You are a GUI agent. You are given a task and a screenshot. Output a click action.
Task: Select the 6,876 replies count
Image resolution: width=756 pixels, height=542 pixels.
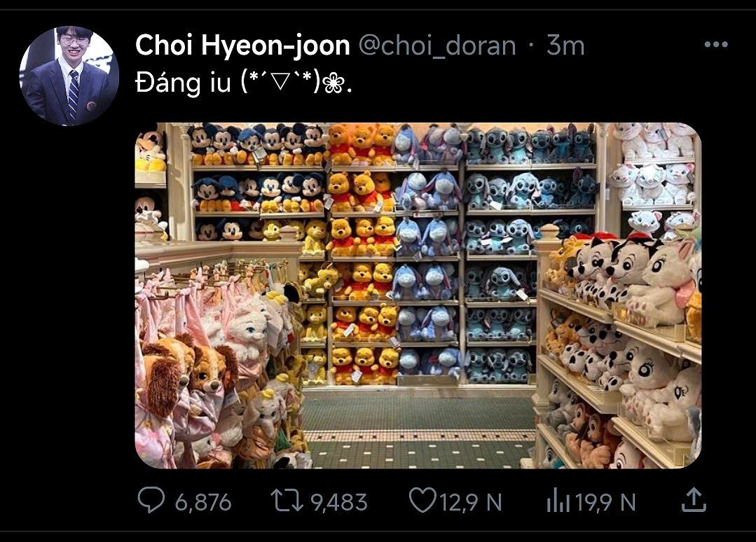point(203,502)
